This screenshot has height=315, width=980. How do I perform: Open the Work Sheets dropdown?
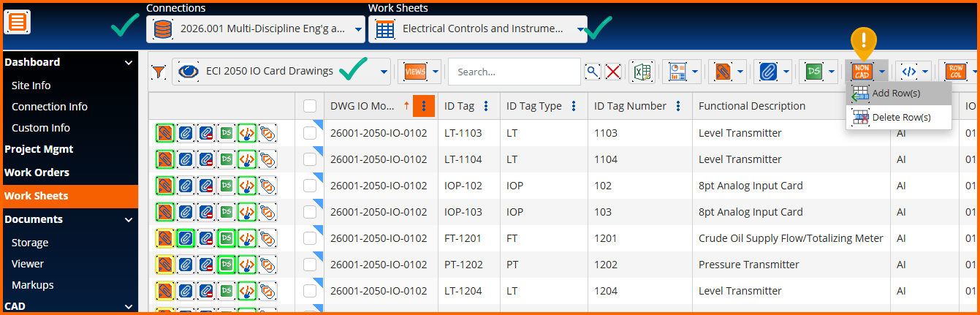478,29
